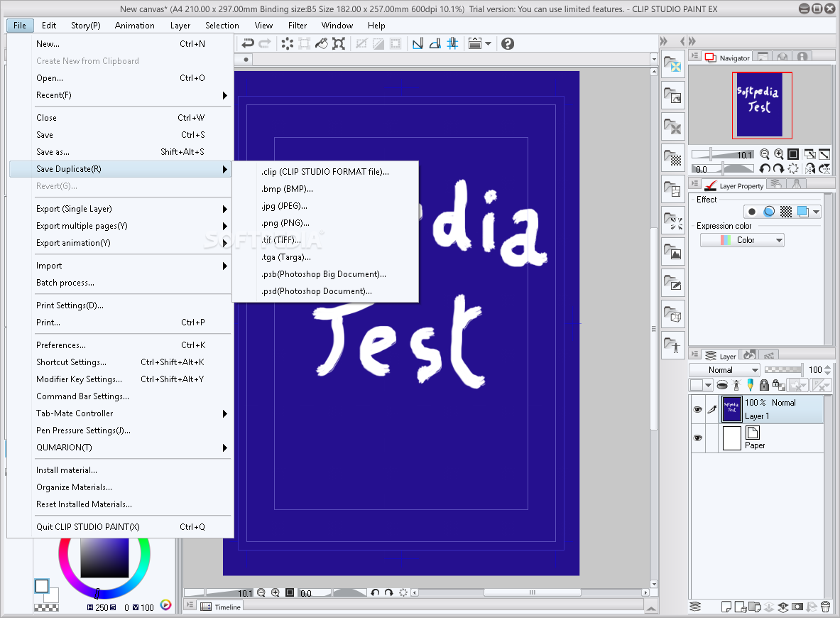Hide Layer 1 using its eye icon

point(697,409)
